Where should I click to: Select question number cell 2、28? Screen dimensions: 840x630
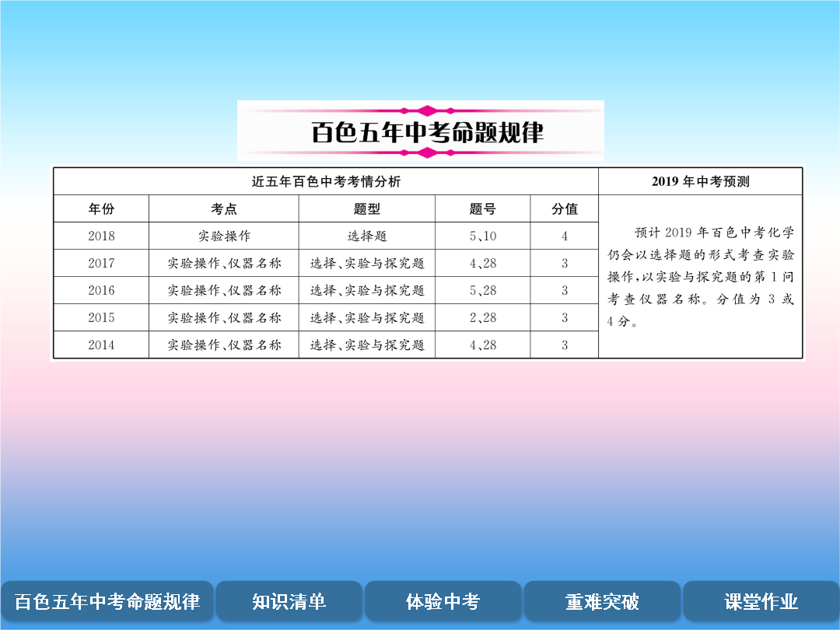[x=483, y=317]
